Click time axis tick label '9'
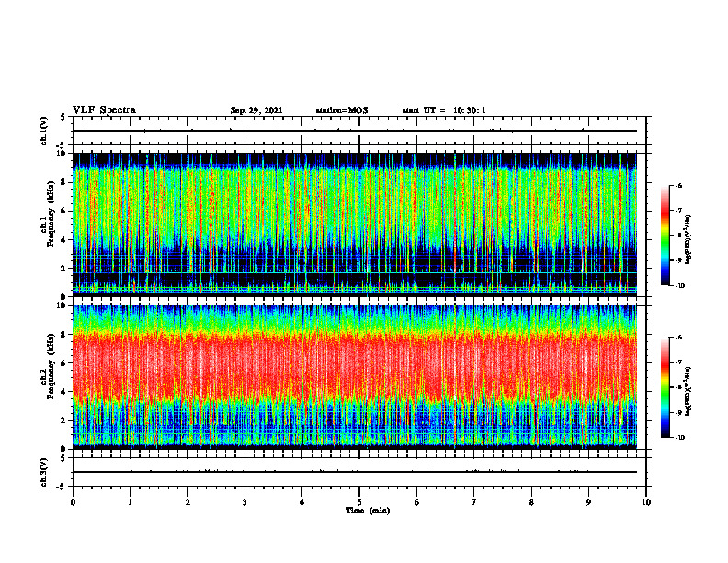728x563 pixels. click(x=588, y=502)
